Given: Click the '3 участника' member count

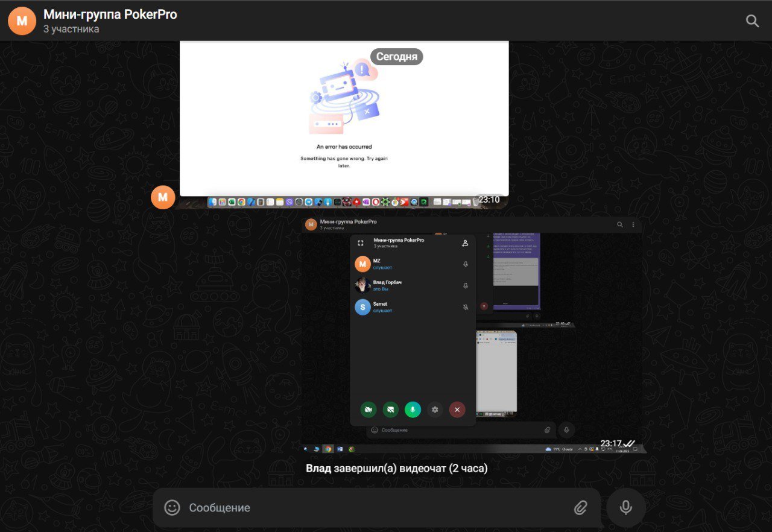Looking at the screenshot, I should [x=71, y=29].
